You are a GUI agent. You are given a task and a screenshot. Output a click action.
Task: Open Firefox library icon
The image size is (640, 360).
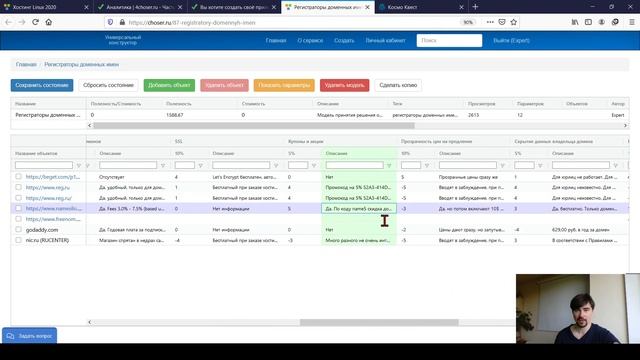coord(575,22)
